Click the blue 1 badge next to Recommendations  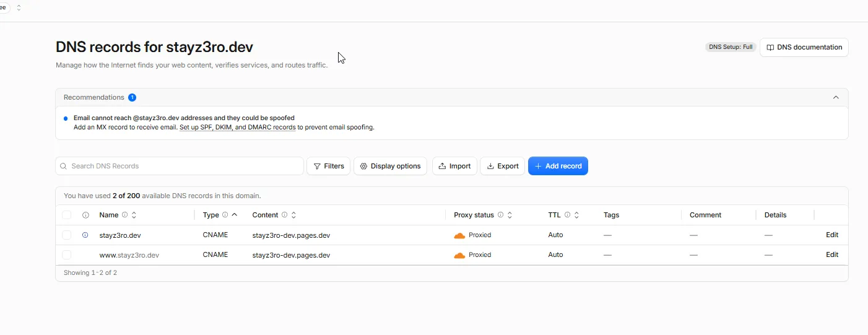132,97
